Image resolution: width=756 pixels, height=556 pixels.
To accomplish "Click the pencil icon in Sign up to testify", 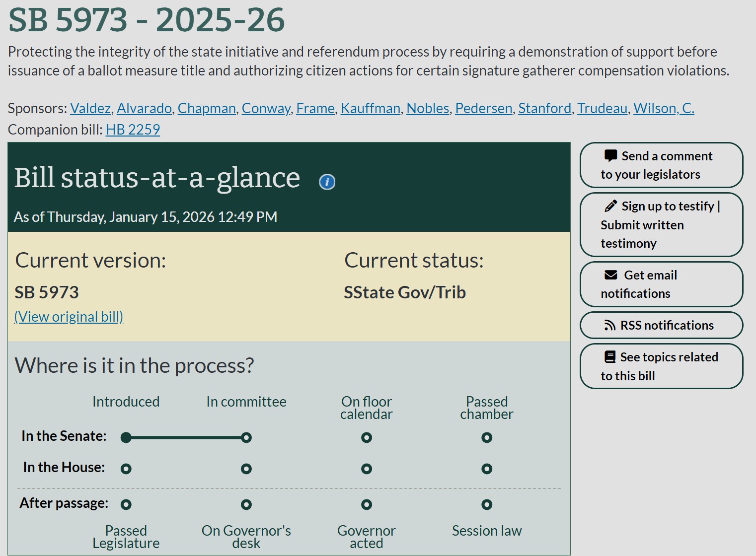I will coord(610,206).
